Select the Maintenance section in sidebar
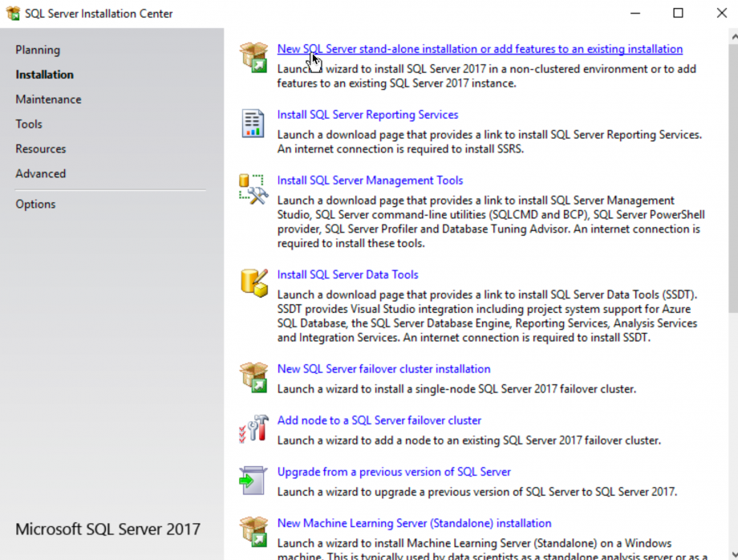 48,99
